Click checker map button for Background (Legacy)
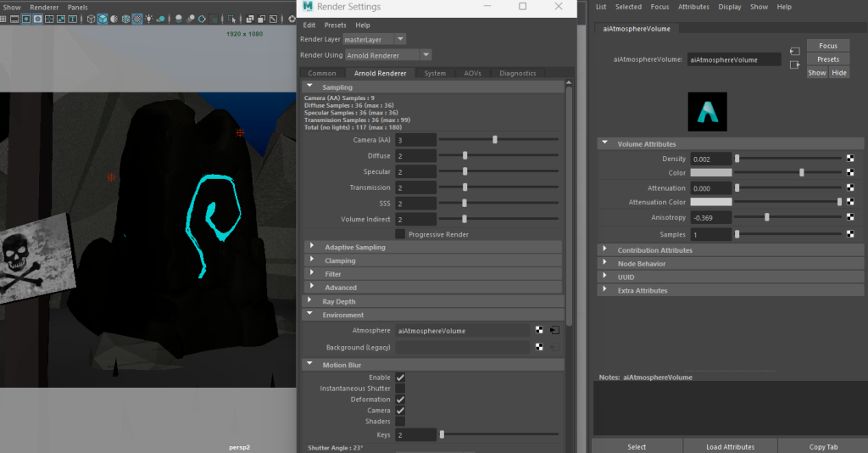The height and width of the screenshot is (453, 868). click(539, 347)
